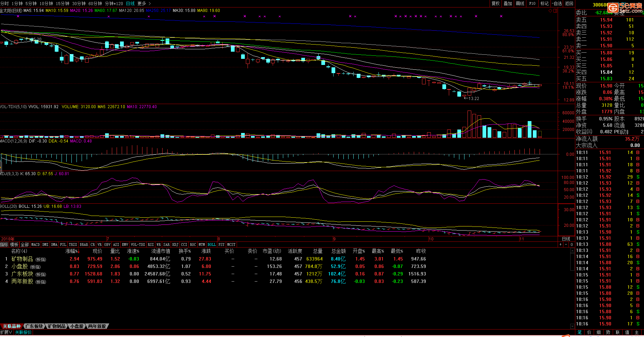The width and height of the screenshot is (644, 337).
Task: Click the 标记 toolbar button
Action: pos(545,3)
